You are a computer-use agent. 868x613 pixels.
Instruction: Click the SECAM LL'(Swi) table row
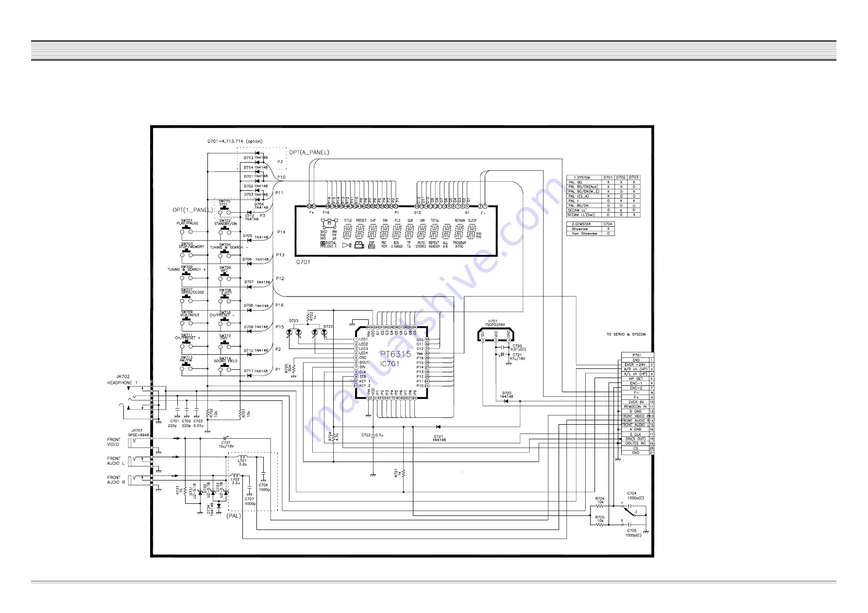pos(603,215)
